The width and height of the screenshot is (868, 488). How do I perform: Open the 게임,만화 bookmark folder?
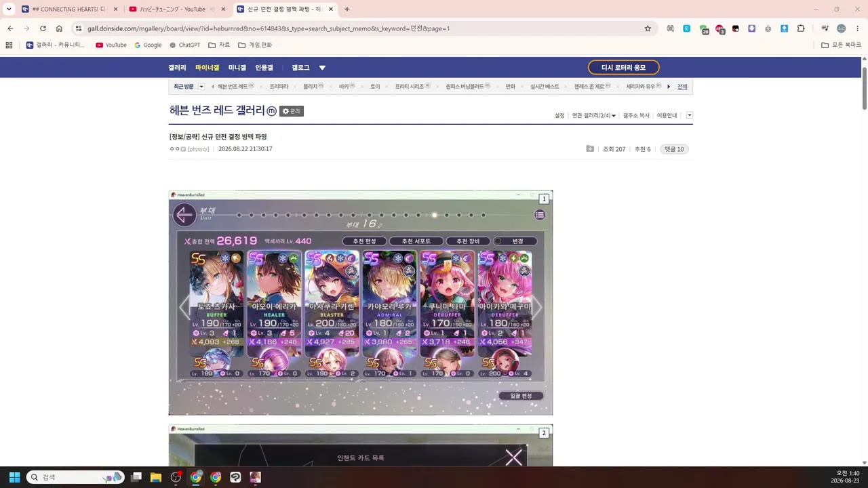tap(255, 45)
